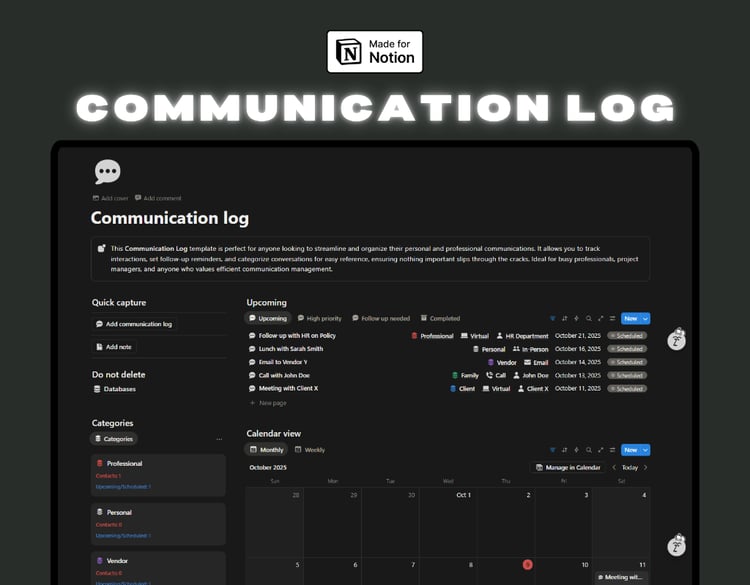Click the New button in Upcoming section
This screenshot has width=750, height=585.
point(630,319)
